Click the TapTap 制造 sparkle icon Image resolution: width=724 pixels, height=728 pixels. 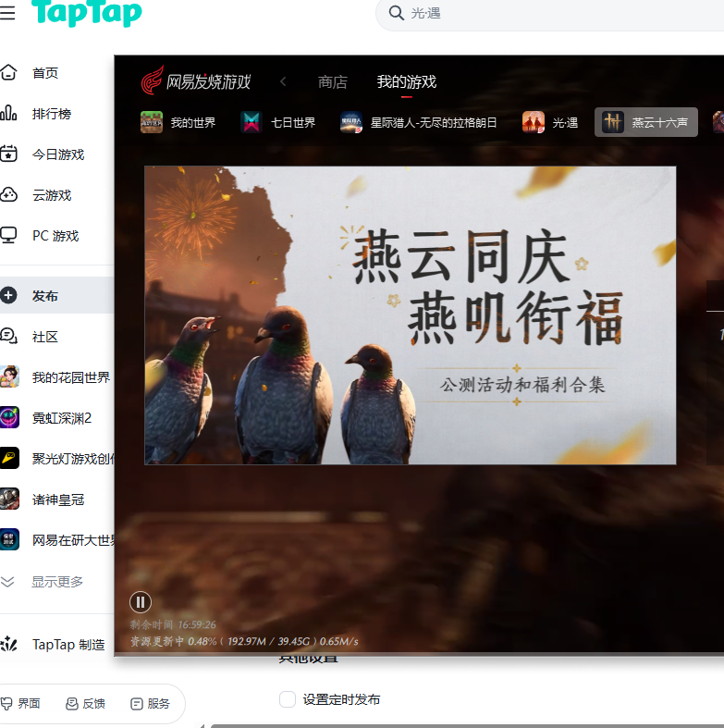tap(9, 644)
